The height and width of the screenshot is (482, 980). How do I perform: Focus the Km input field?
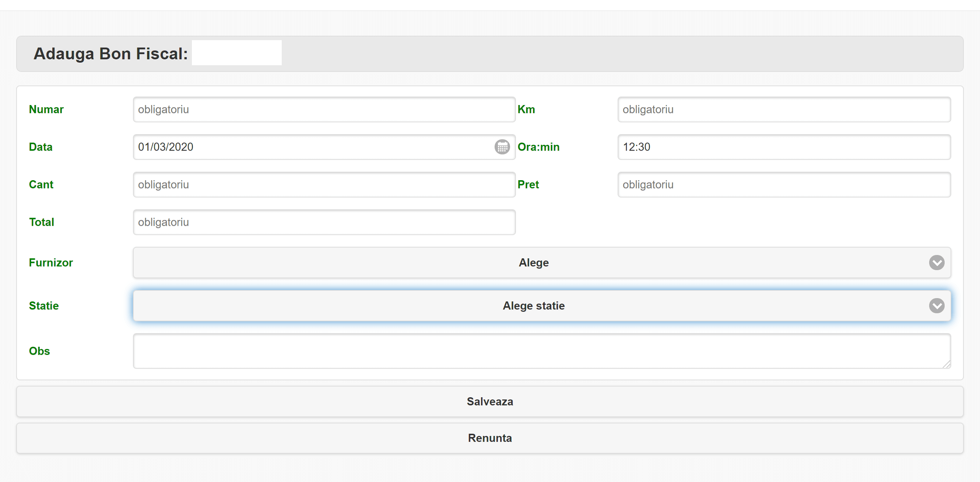click(784, 110)
